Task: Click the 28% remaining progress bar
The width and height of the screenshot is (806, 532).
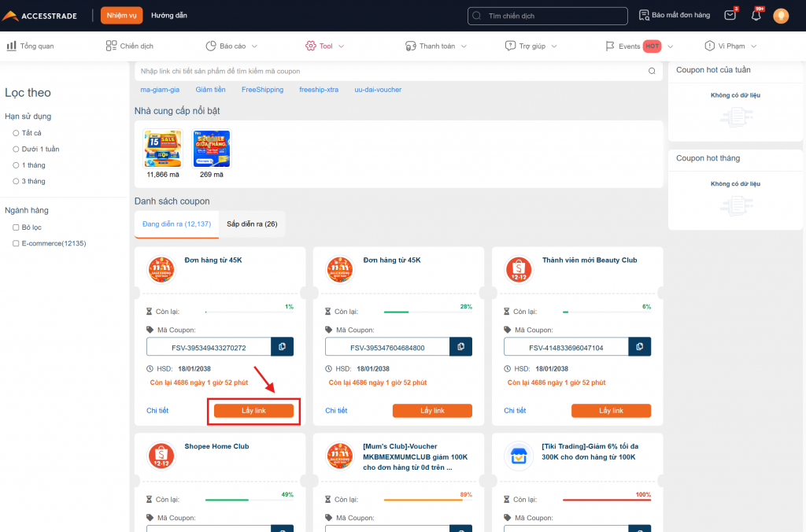Action: point(428,312)
